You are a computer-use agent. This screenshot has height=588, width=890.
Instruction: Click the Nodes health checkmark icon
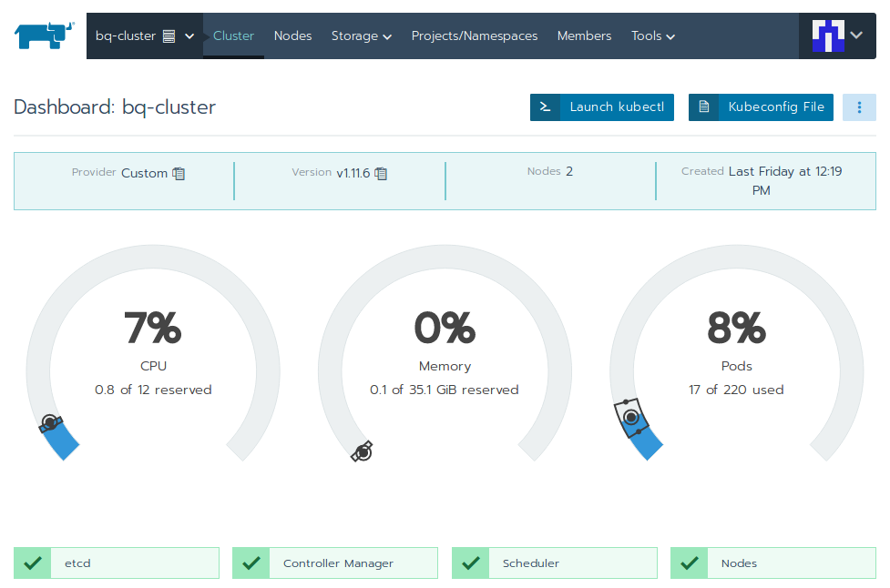[x=690, y=563]
